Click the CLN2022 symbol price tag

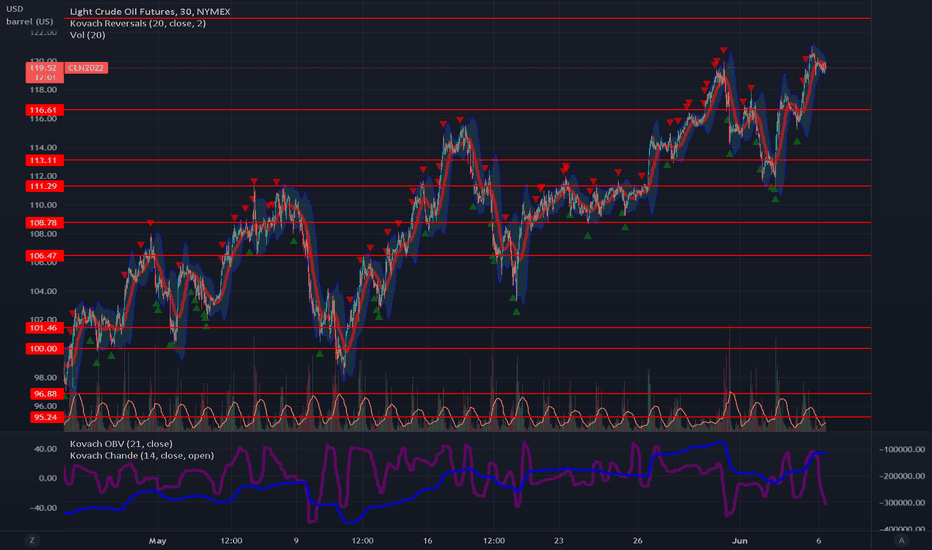tap(86, 68)
